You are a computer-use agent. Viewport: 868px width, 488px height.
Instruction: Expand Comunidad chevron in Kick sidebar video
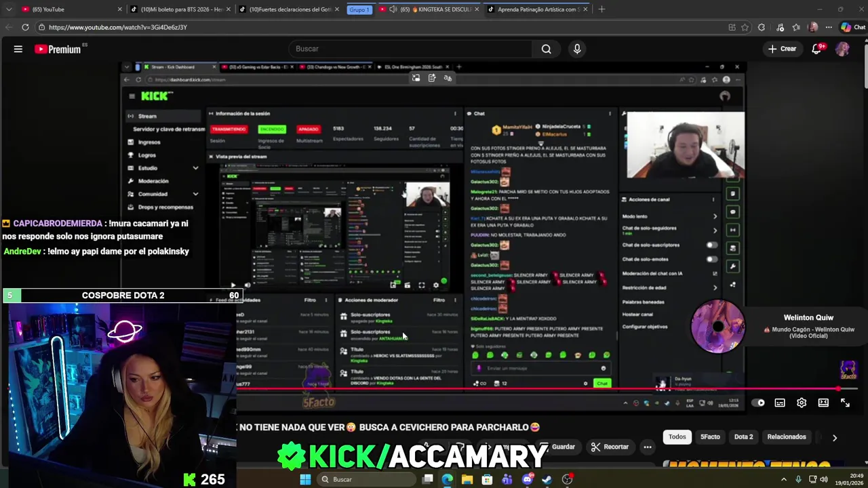click(x=195, y=194)
